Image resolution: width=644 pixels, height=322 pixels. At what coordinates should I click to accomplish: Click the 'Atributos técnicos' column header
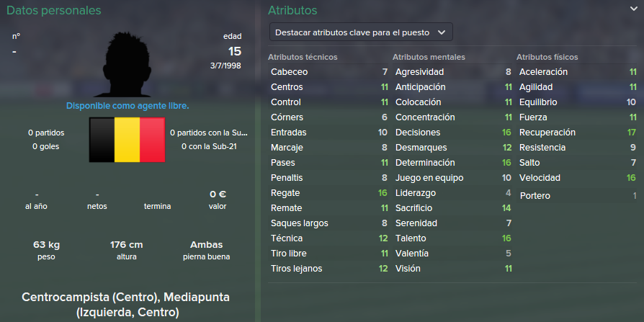pyautogui.click(x=303, y=57)
